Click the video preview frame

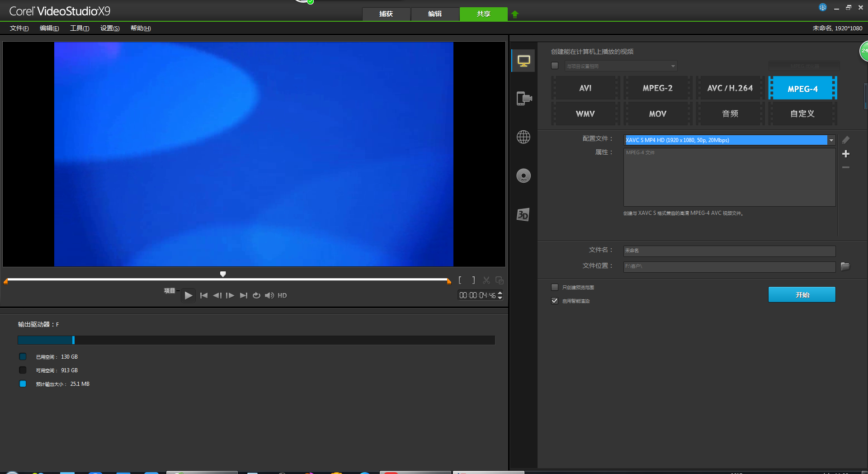coord(254,154)
